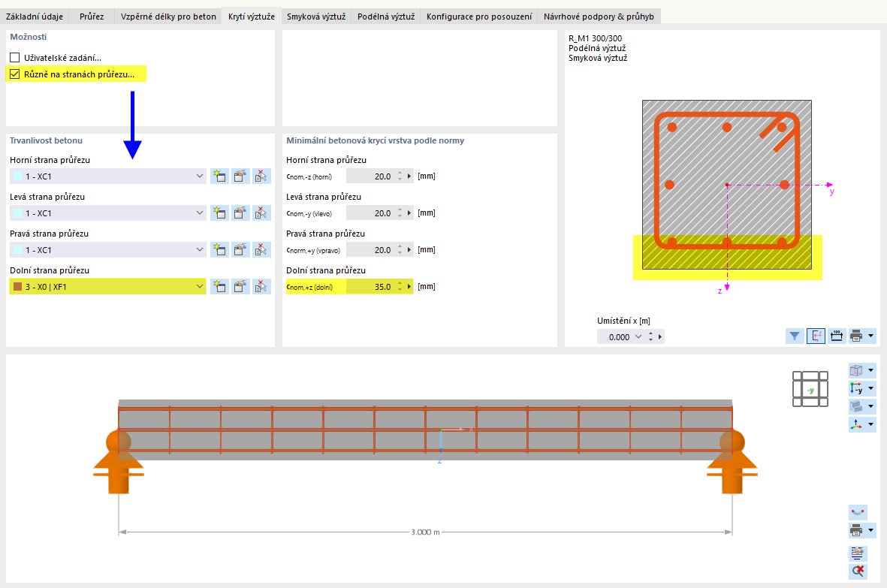Expand the view cube options arrow
The image size is (887, 588).
pos(870,370)
